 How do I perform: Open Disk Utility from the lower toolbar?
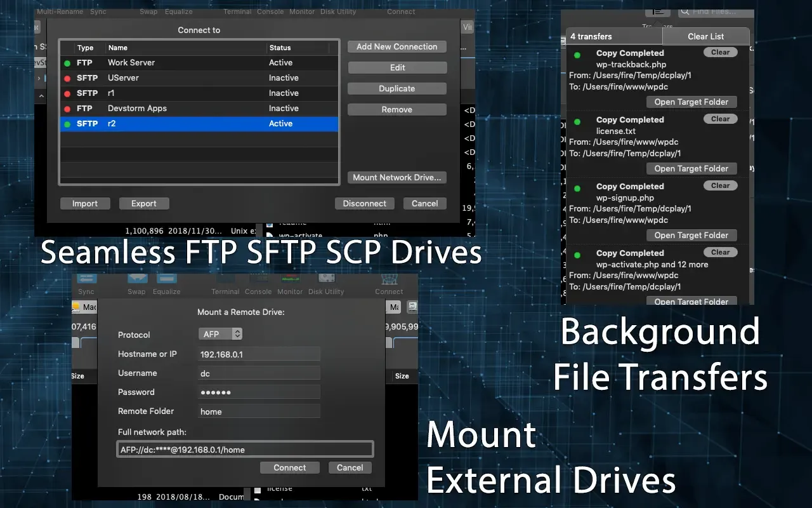click(x=326, y=279)
